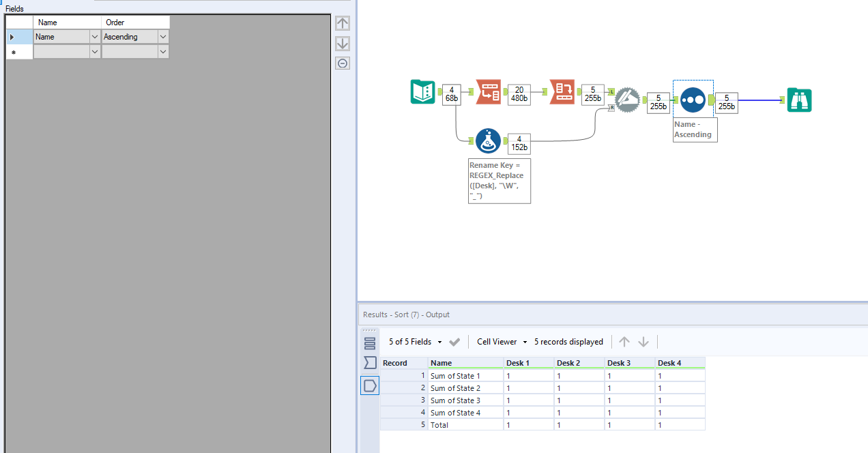Click the down record navigation arrow in Results
The image size is (868, 453).
[x=643, y=341]
